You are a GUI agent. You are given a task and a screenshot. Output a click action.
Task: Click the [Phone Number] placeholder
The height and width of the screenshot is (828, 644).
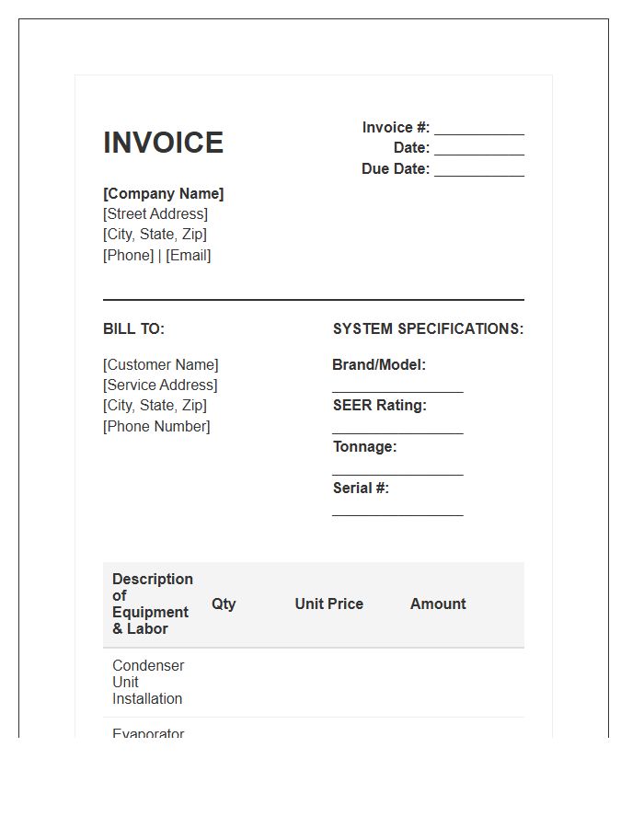pyautogui.click(x=156, y=427)
